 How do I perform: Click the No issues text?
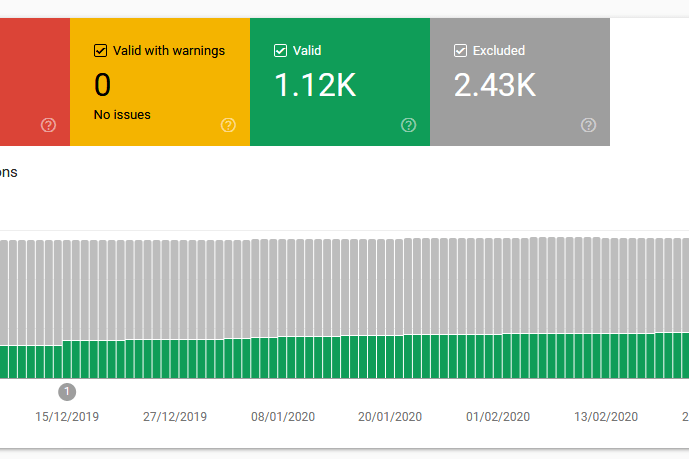(122, 115)
